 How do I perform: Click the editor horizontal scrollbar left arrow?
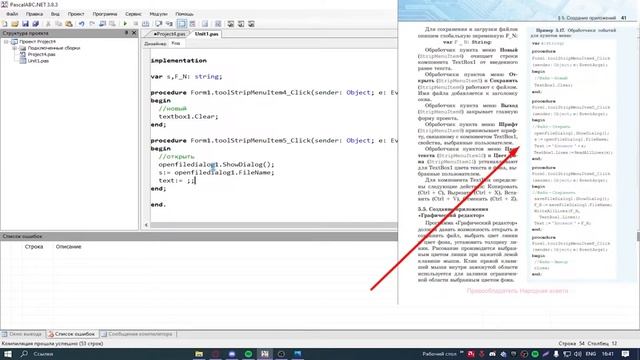tap(147, 225)
